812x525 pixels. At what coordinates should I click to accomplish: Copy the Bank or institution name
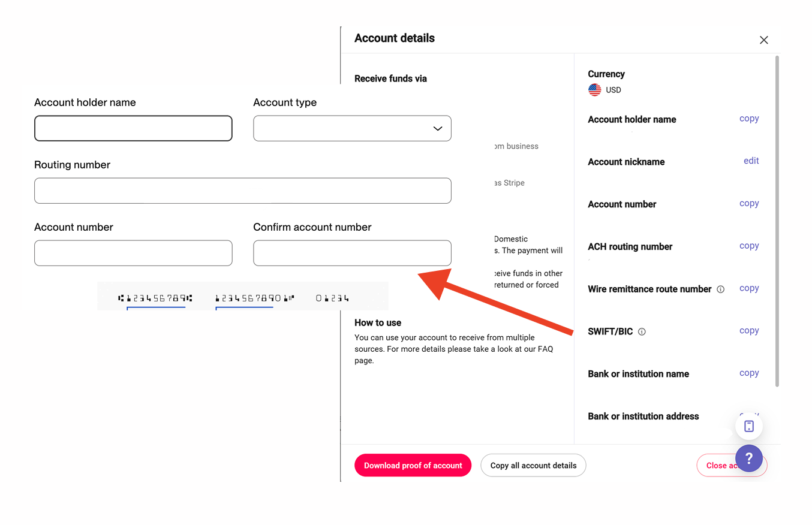(x=749, y=373)
